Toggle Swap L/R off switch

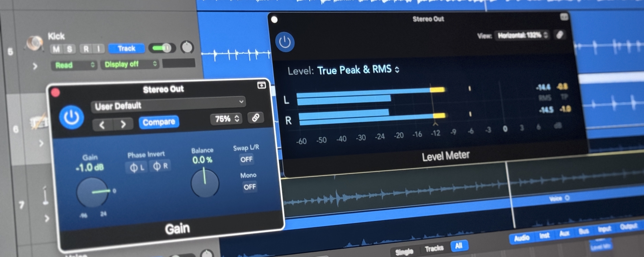pyautogui.click(x=246, y=159)
